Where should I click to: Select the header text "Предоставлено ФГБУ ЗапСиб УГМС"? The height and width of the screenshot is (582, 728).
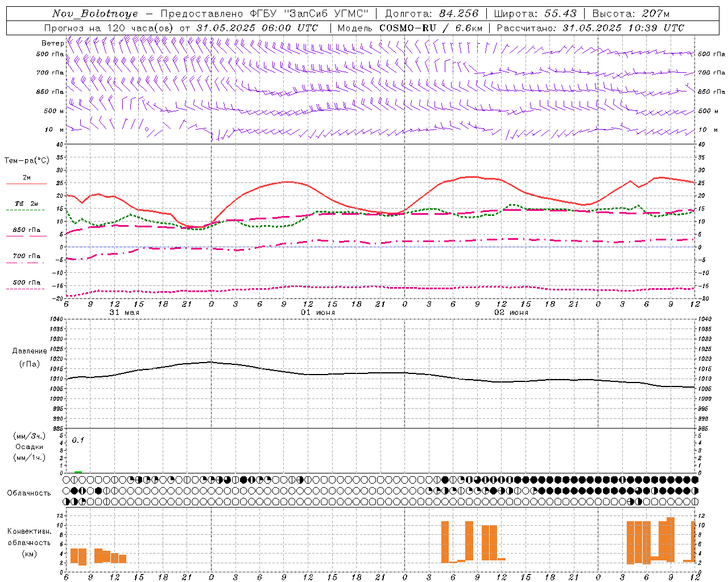click(264, 14)
